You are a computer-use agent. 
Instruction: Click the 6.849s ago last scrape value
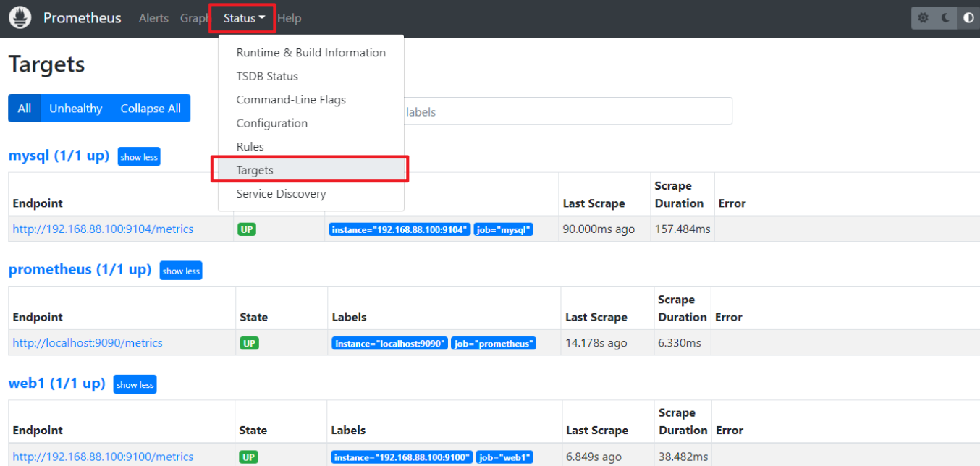tap(594, 457)
